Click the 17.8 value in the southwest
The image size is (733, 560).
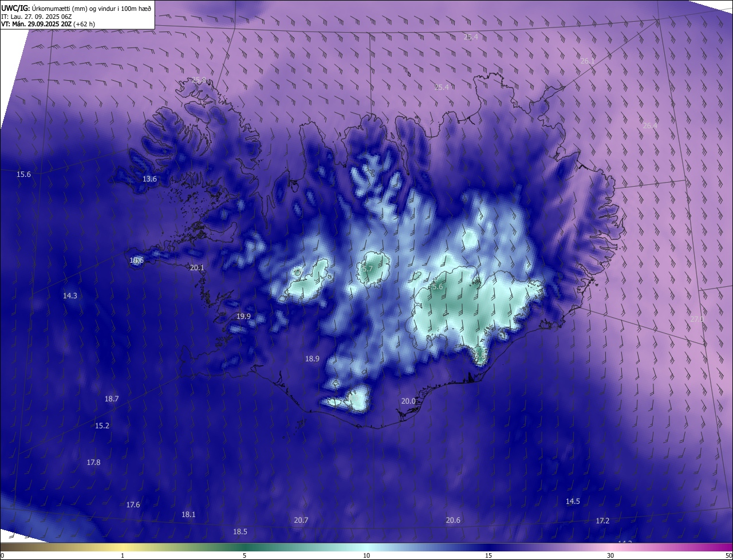click(x=93, y=462)
